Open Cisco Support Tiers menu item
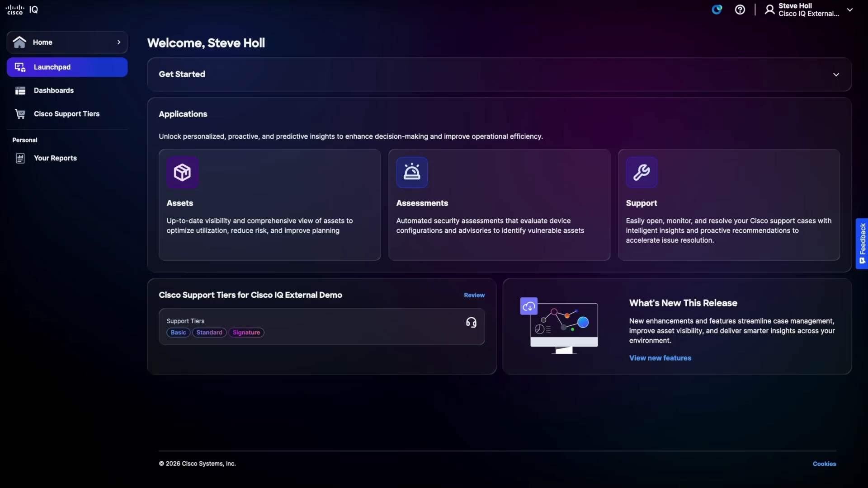868x488 pixels. (x=67, y=114)
